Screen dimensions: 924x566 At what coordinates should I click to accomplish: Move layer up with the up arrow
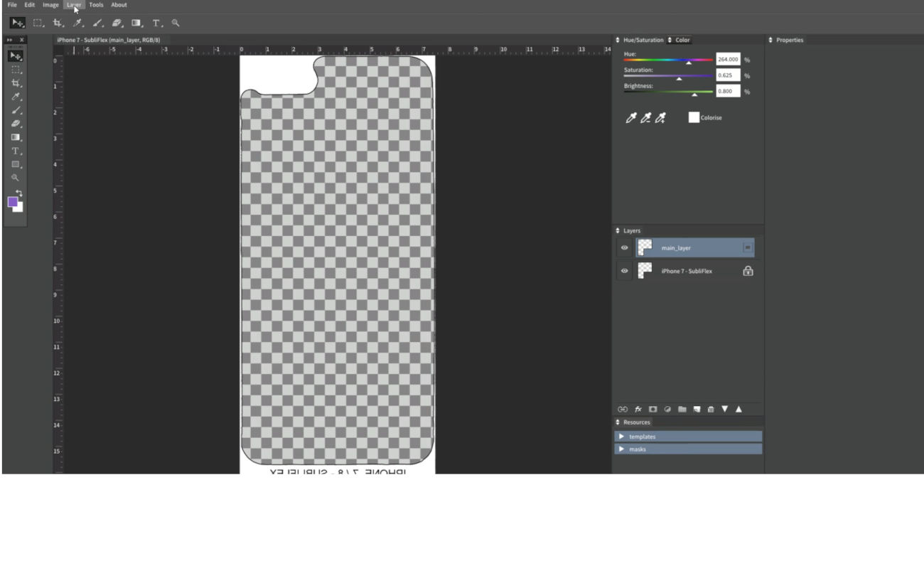pos(738,409)
